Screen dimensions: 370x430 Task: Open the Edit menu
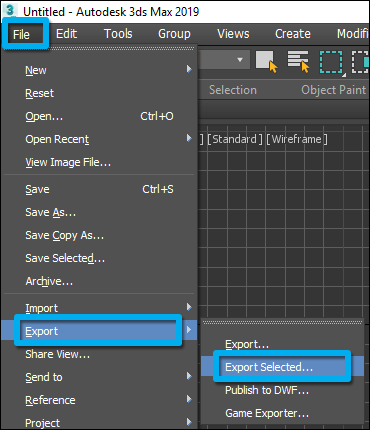pos(66,34)
